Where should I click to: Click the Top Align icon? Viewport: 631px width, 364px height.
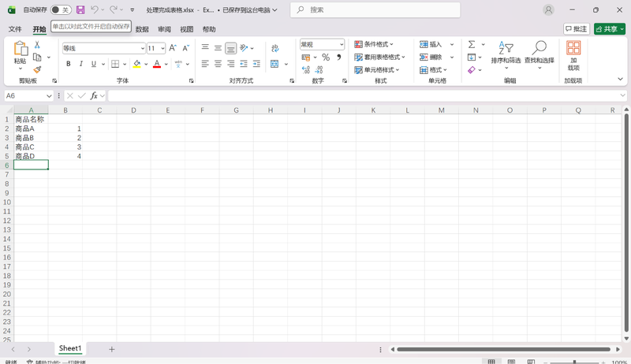(205, 48)
